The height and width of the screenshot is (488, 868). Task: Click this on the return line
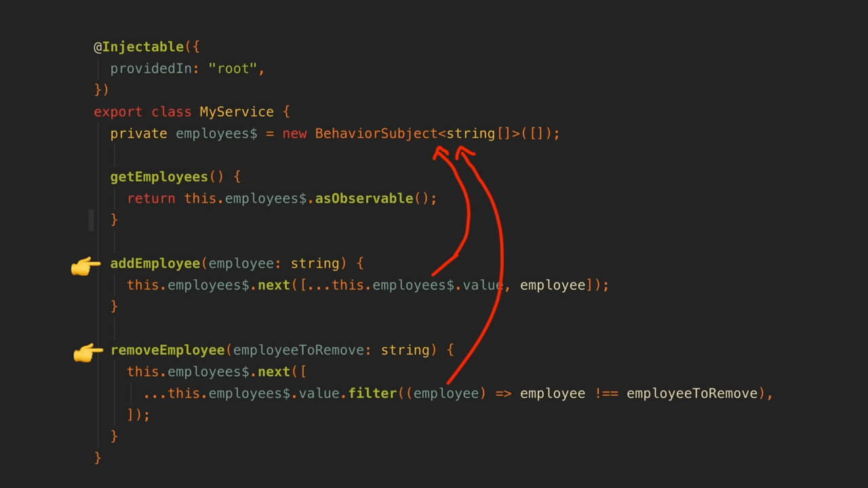[200, 199]
